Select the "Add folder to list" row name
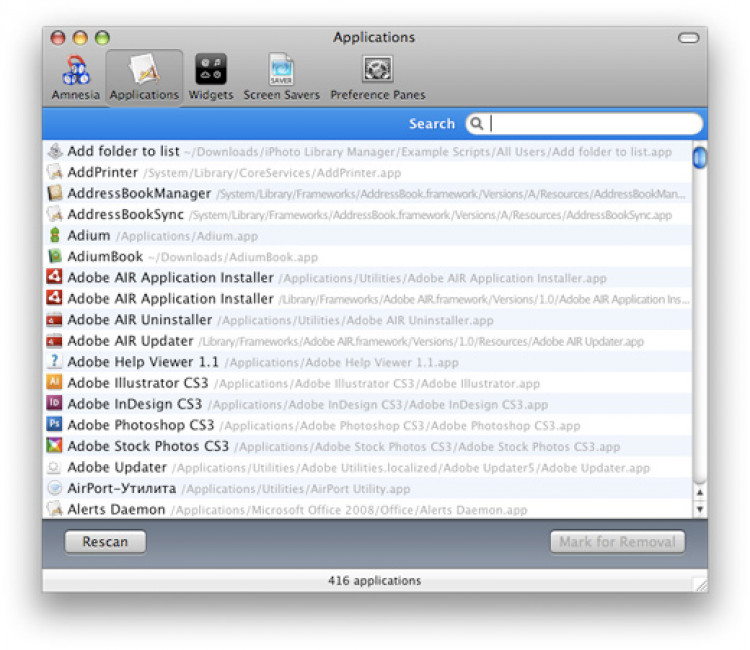750x650 pixels. click(x=123, y=151)
